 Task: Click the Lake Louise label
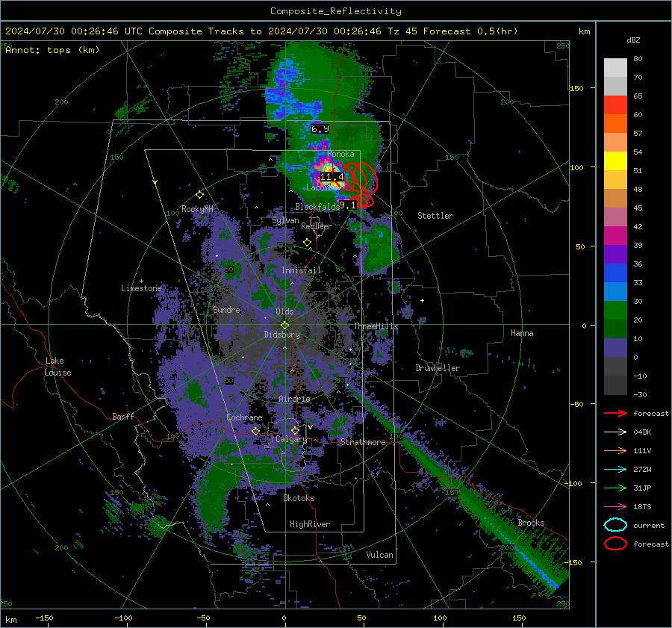click(57, 367)
